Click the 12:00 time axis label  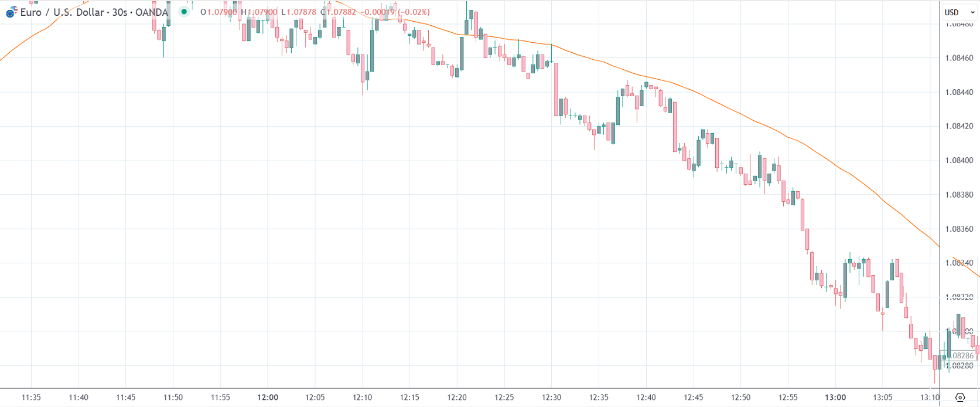[x=268, y=398]
